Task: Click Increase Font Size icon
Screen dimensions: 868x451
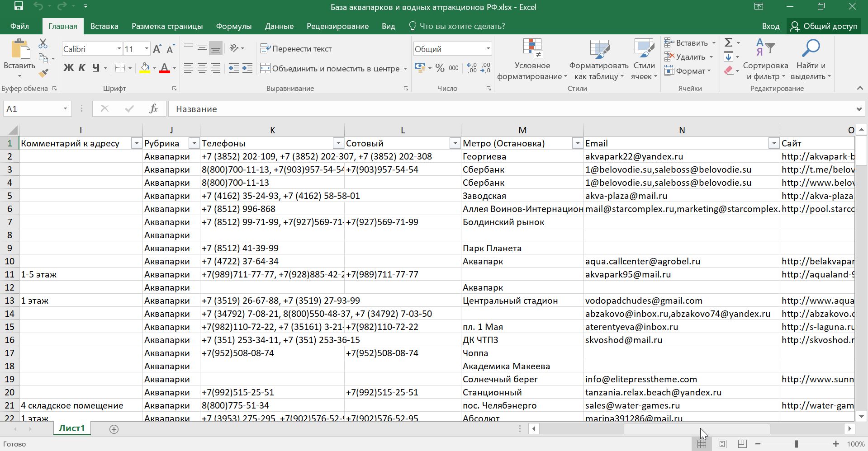Action: pyautogui.click(x=157, y=49)
